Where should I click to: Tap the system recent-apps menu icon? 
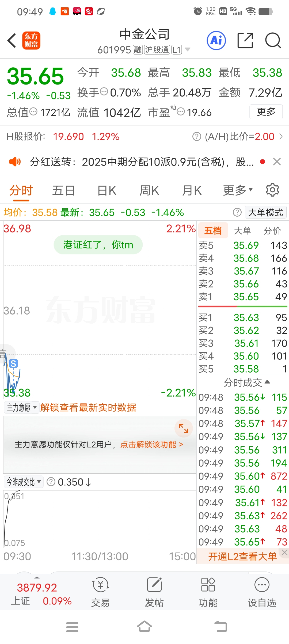pyautogui.click(x=72, y=627)
